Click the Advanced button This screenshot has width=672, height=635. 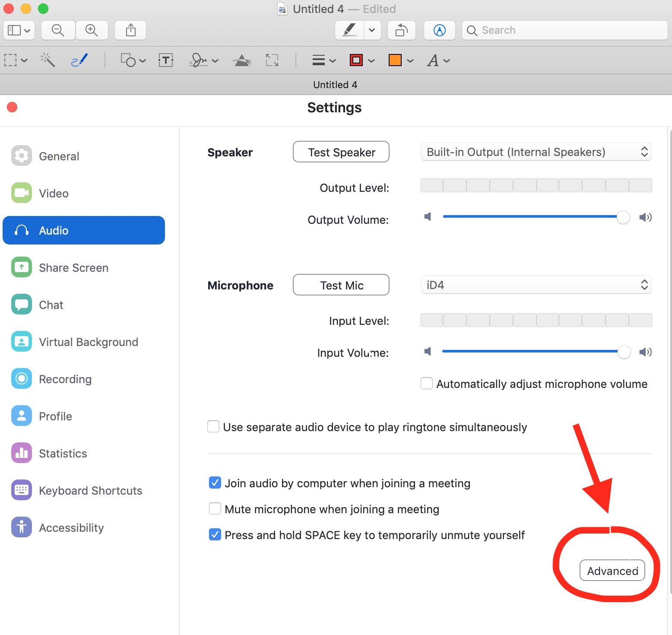612,571
